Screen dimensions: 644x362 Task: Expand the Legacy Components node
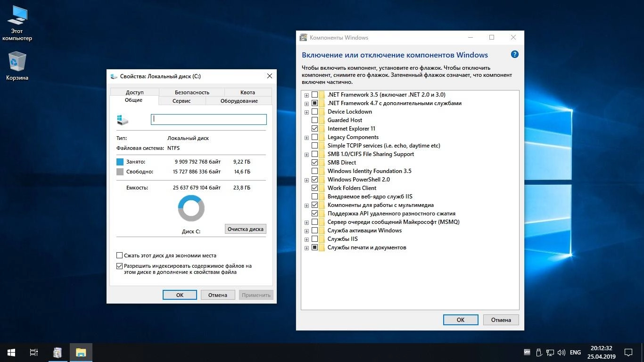(x=307, y=137)
